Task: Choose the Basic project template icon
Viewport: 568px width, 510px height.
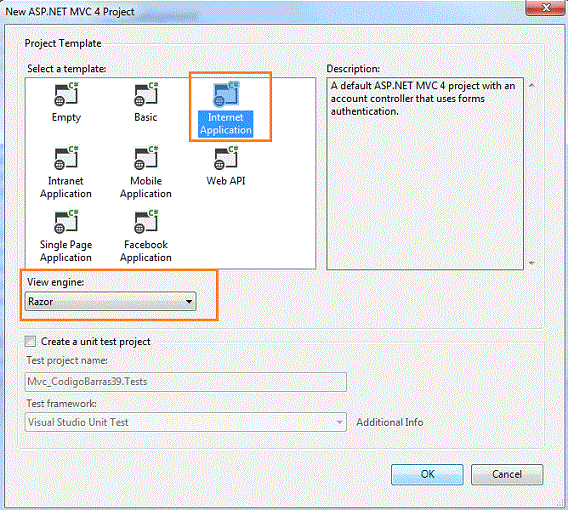Action: [x=146, y=94]
